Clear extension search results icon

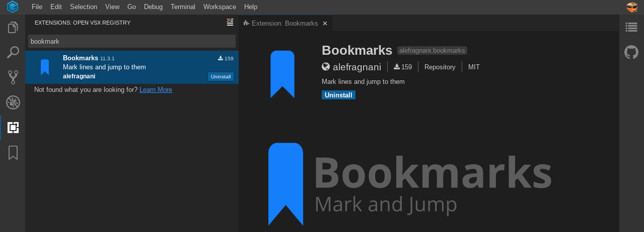230,22
